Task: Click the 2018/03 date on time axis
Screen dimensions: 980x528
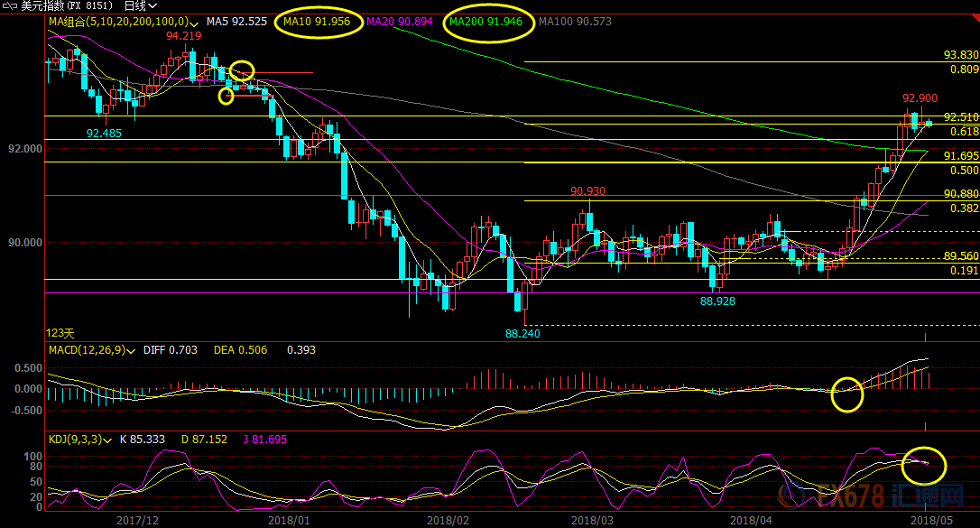Action: [591, 520]
